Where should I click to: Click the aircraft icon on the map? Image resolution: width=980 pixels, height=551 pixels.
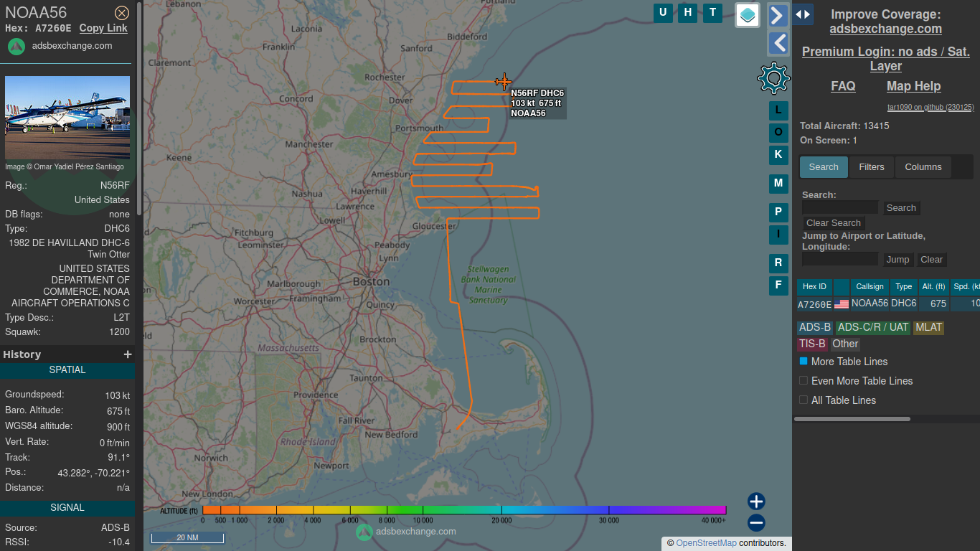(504, 81)
